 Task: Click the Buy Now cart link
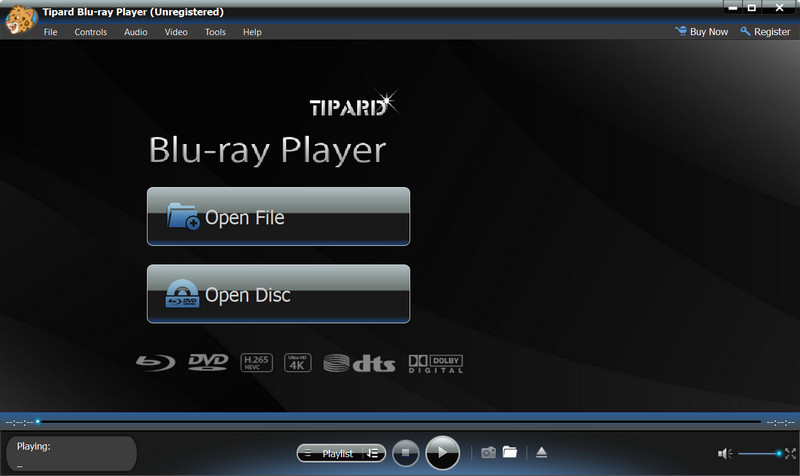(x=702, y=32)
